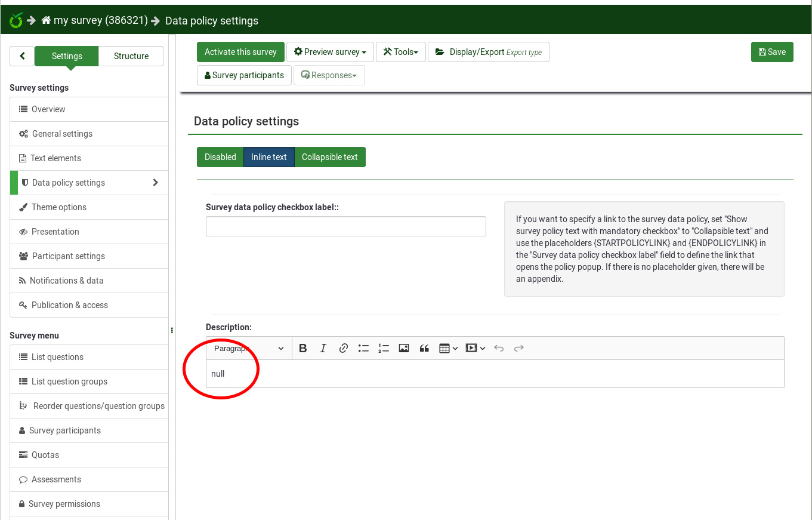Select the Disabled policy option
Screen dimensions: 812x520
point(220,157)
